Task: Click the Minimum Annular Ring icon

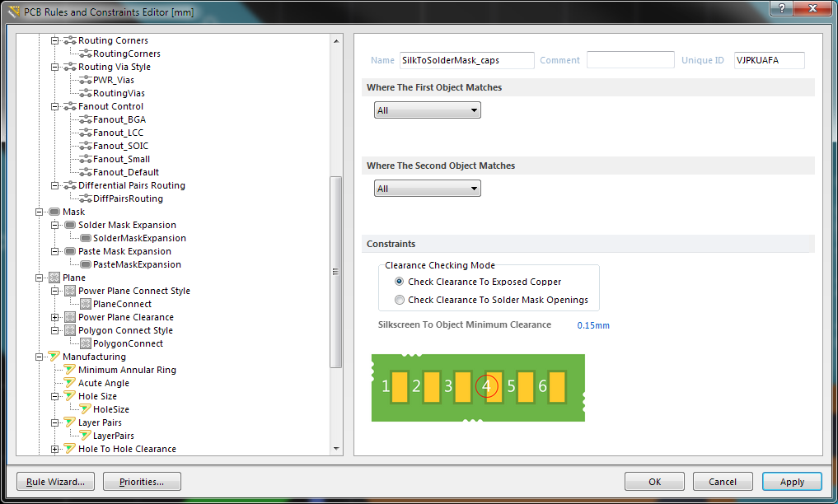Action: [69, 370]
